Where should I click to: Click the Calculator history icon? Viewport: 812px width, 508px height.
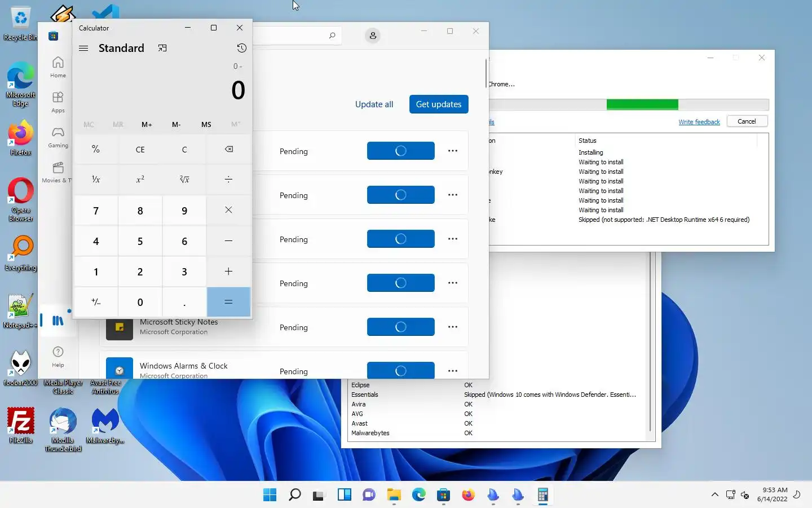[241, 48]
